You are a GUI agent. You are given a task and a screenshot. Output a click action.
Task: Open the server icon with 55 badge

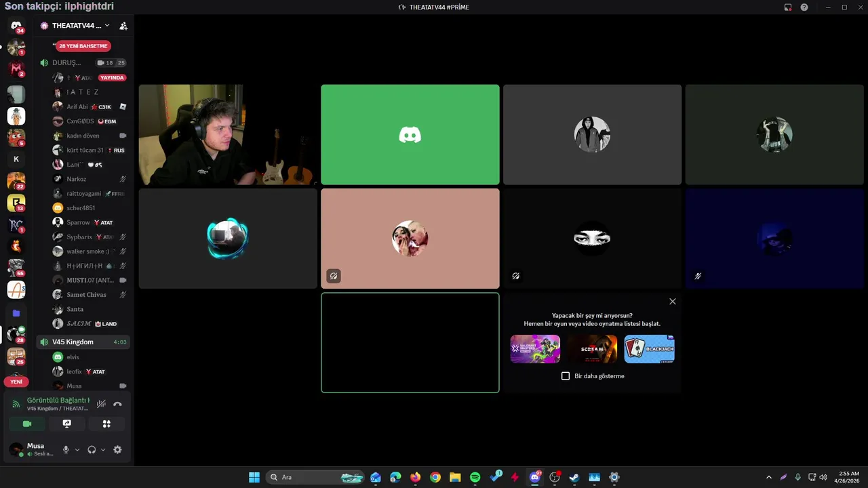click(x=16, y=268)
